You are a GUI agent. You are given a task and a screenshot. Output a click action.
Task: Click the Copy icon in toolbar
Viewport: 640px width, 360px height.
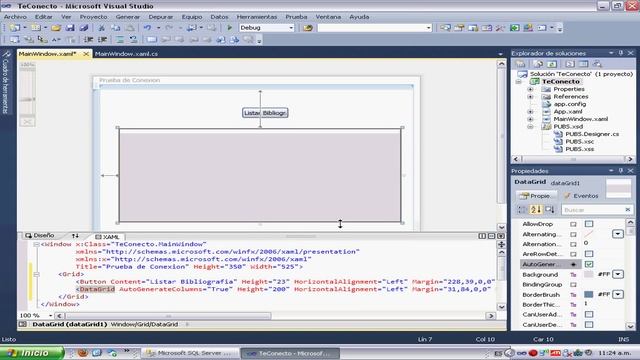coord(116,28)
